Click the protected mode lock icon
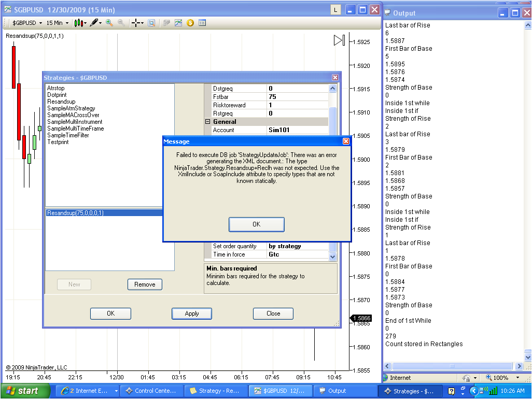 (467, 378)
